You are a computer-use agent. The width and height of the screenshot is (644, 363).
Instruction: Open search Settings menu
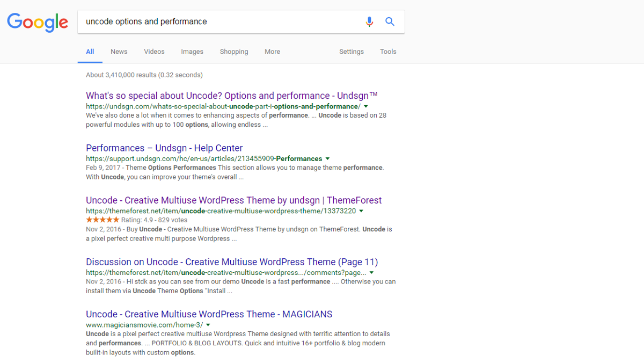coord(352,52)
